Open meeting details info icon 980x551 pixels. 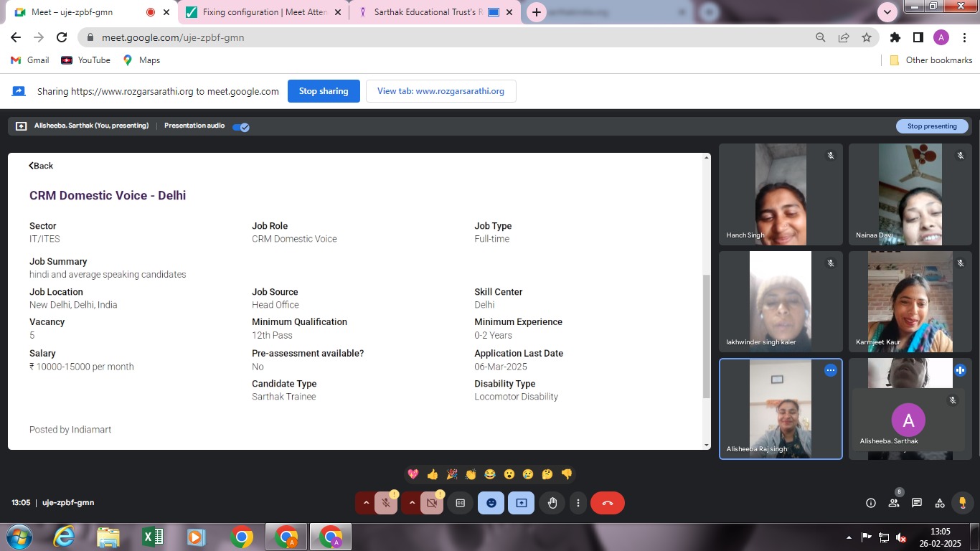click(871, 503)
